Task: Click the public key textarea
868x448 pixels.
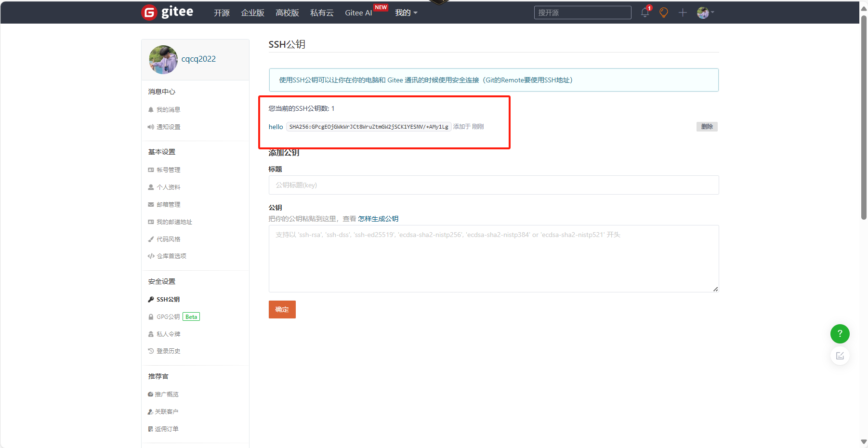Action: point(494,259)
